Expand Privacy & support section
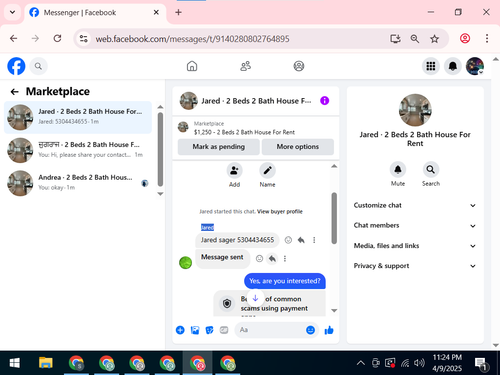The height and width of the screenshot is (375, 500). (415, 266)
